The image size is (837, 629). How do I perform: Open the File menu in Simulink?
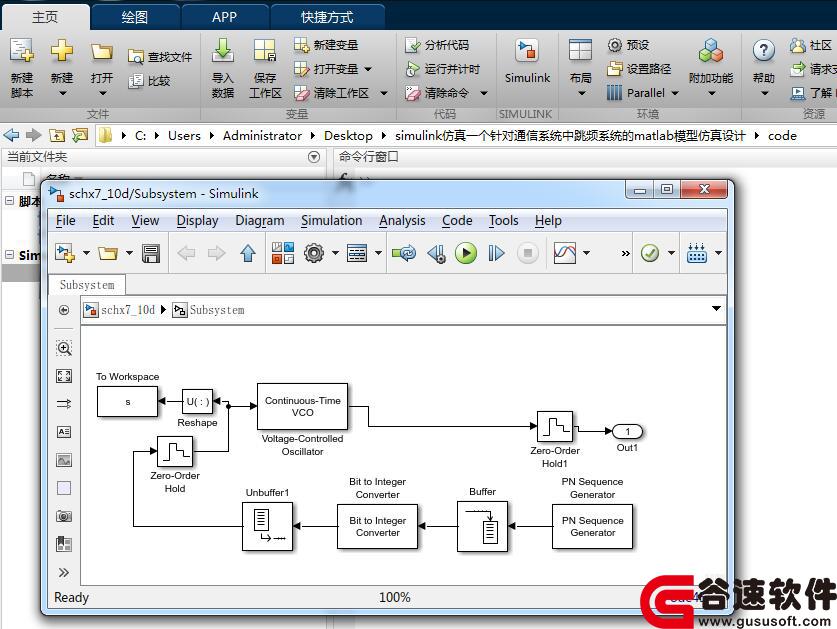click(x=66, y=221)
